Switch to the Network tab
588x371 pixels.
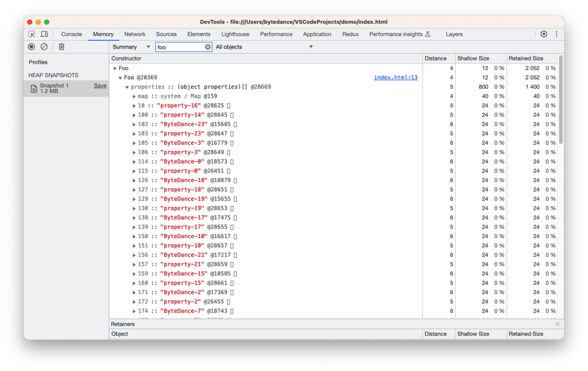(x=134, y=34)
